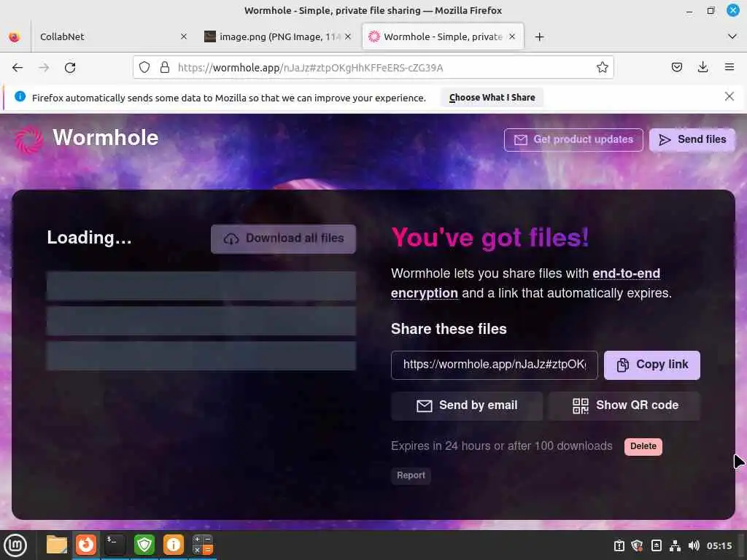This screenshot has width=747, height=560.
Task: Close the CollabNet tab
Action: click(x=184, y=36)
